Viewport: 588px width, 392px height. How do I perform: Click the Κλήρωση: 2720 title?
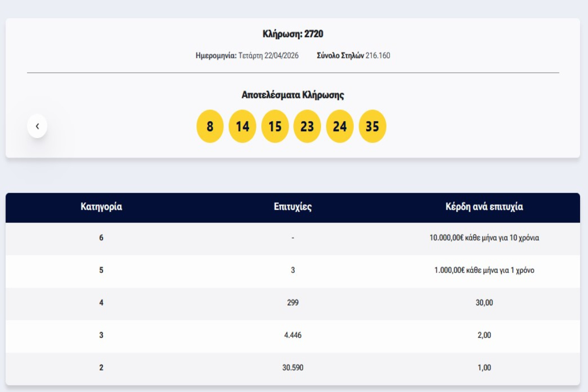click(293, 34)
